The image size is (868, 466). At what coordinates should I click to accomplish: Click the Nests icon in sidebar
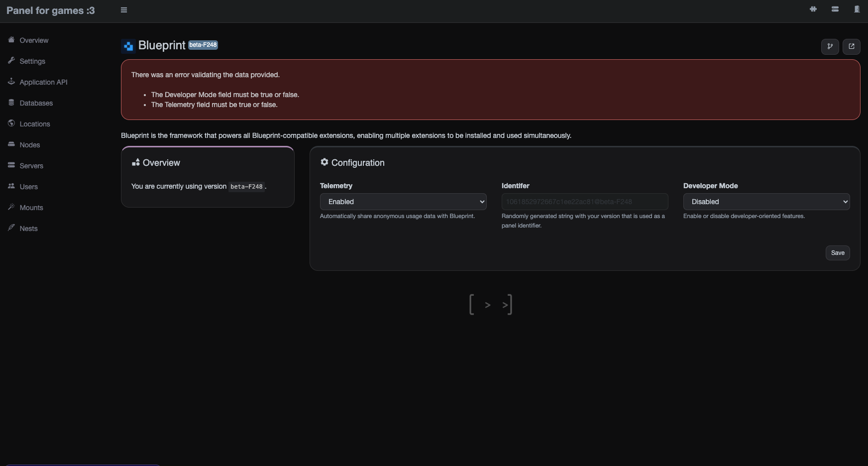11,228
